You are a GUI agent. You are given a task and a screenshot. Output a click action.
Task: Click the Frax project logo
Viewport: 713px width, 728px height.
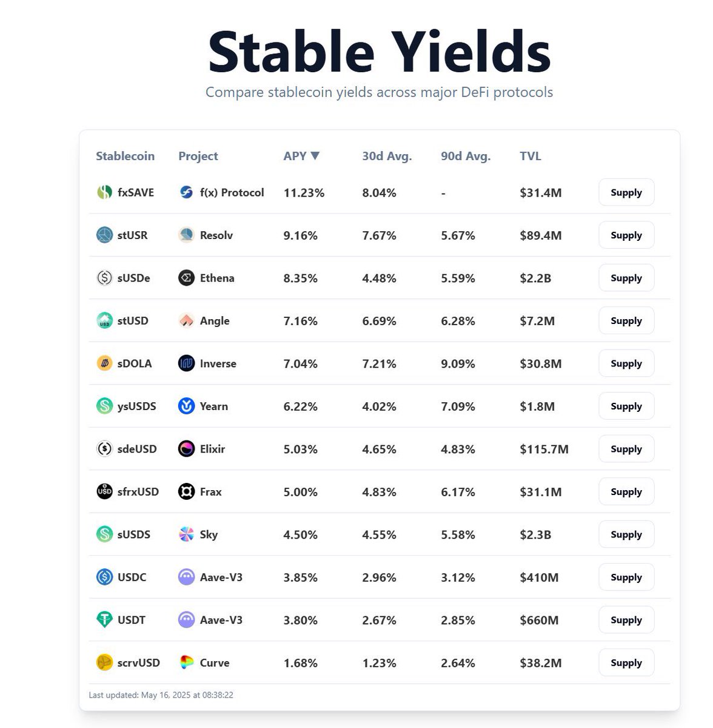pyautogui.click(x=186, y=492)
